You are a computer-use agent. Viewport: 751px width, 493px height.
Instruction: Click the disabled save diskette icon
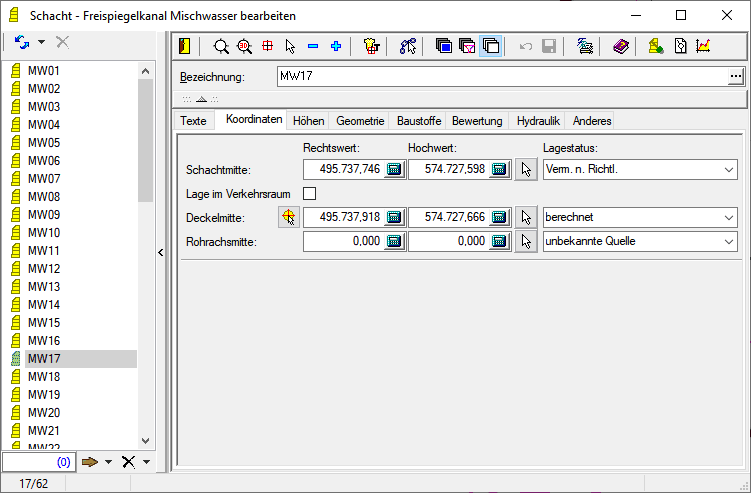pos(549,46)
